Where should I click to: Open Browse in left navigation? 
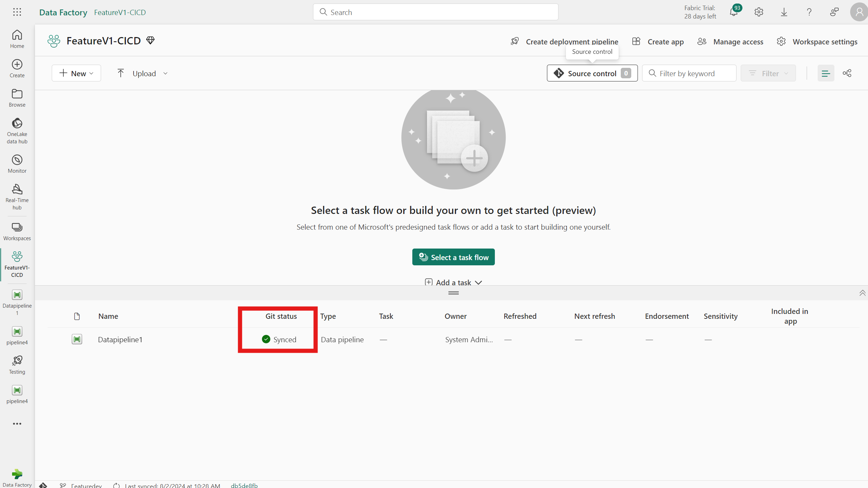click(x=17, y=98)
